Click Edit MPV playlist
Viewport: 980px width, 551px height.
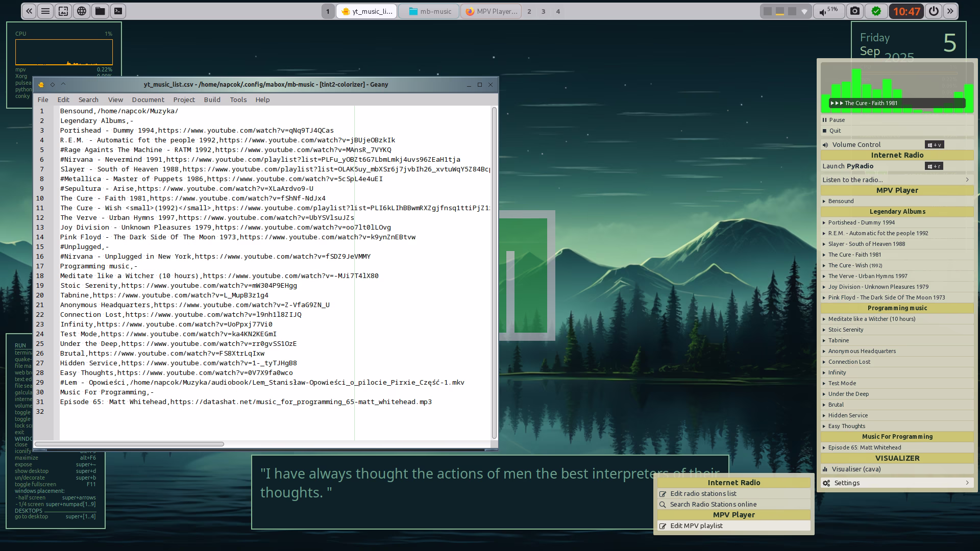(696, 525)
